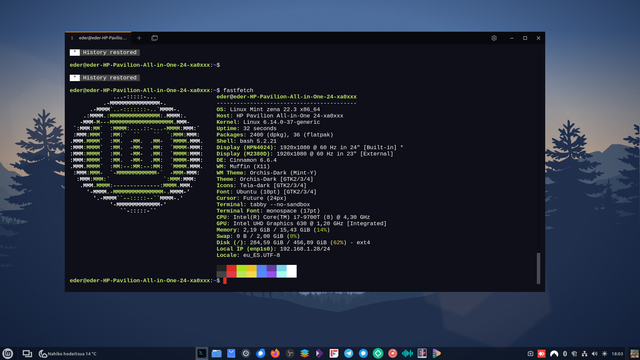Open the multicolor play-triangle icon in taskbar
This screenshot has width=640, height=360.
(437, 353)
